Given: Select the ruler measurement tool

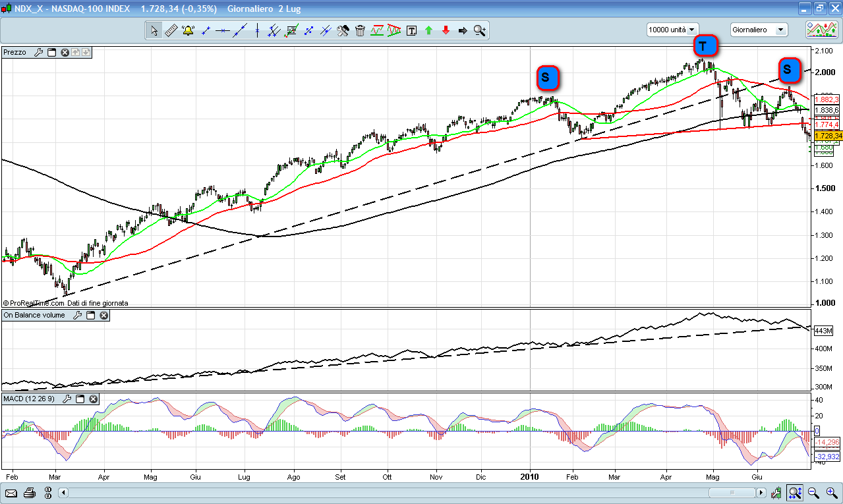Looking at the screenshot, I should coord(171,30).
